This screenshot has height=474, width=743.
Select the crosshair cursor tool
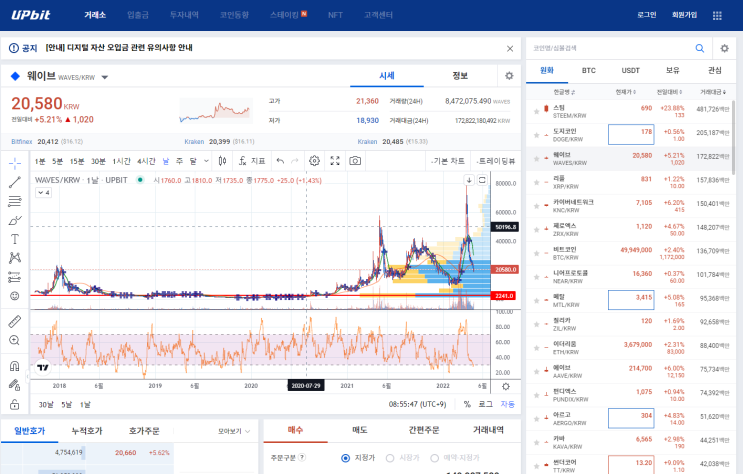15,164
